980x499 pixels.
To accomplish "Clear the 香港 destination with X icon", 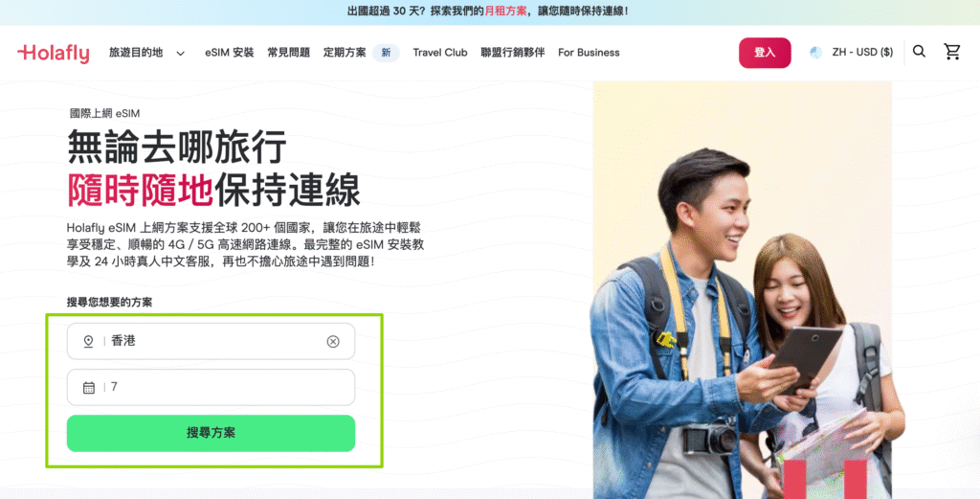I will (x=333, y=341).
